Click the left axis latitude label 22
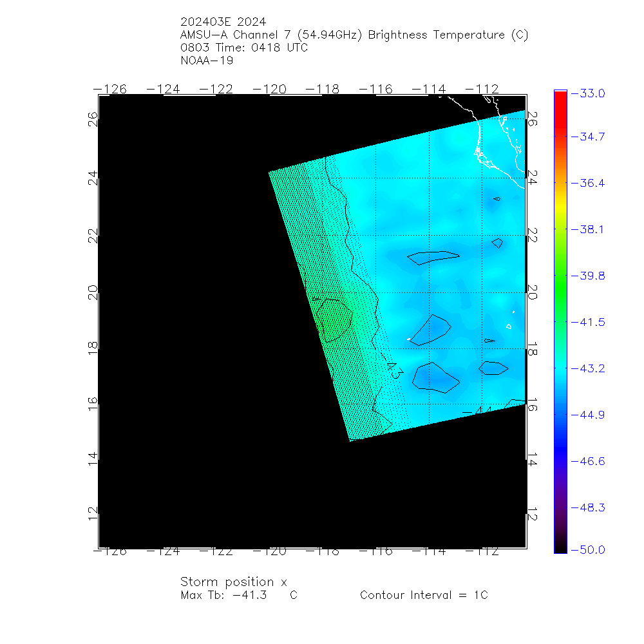 (93, 236)
